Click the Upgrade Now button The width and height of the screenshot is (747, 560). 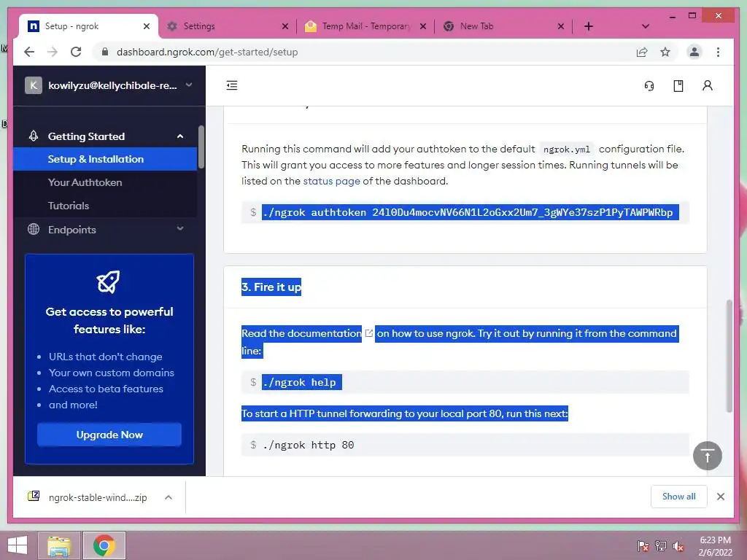[x=109, y=435]
